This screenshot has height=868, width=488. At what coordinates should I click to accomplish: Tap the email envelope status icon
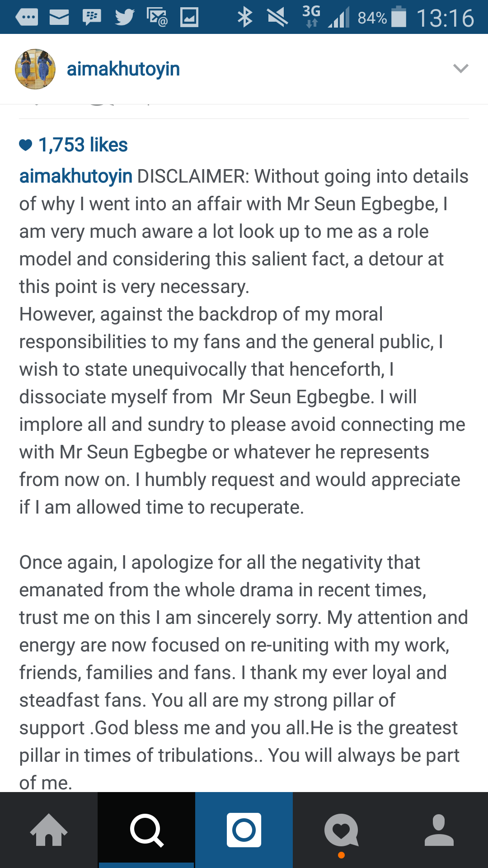pos(59,18)
